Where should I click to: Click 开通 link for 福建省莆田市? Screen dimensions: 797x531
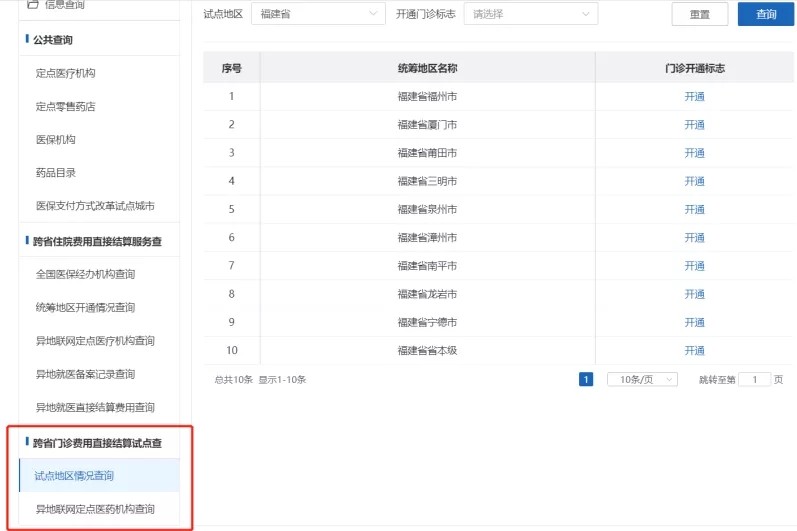click(x=694, y=153)
